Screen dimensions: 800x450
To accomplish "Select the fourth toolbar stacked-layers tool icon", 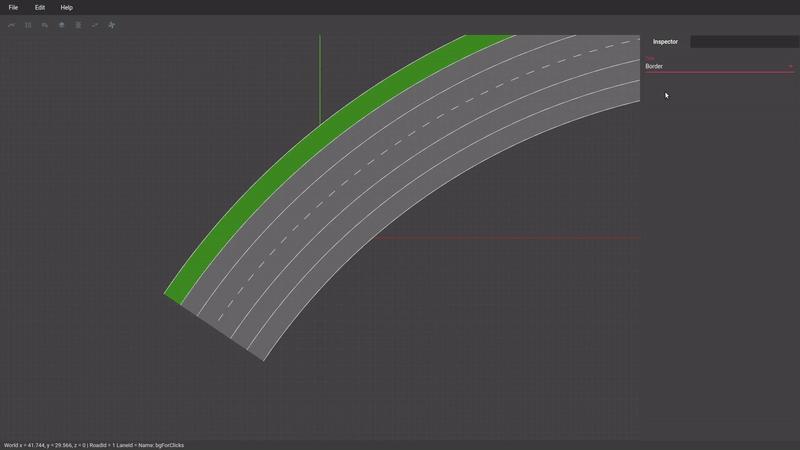I will pos(62,25).
